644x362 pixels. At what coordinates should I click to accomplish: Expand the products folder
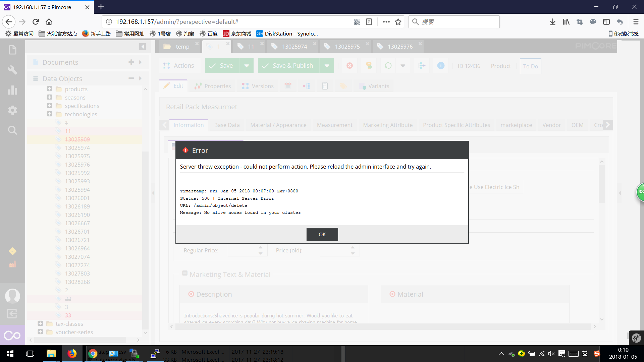[50, 89]
